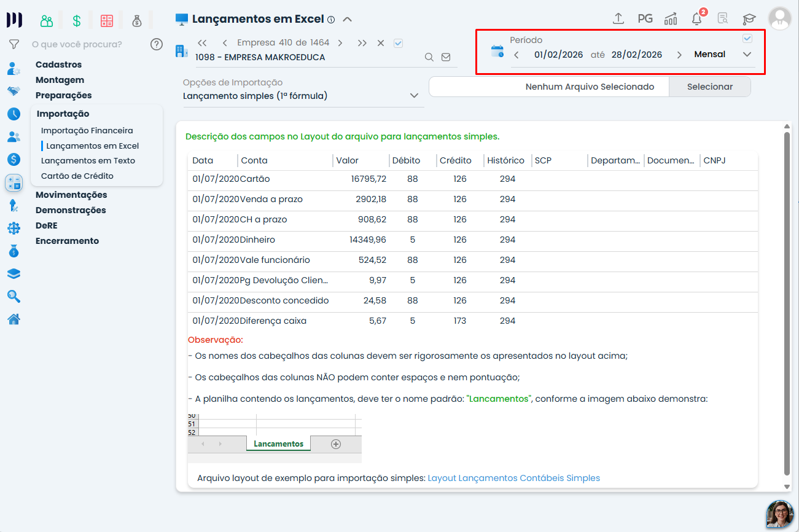
Task: Click the filter funnel icon
Action: click(x=14, y=44)
